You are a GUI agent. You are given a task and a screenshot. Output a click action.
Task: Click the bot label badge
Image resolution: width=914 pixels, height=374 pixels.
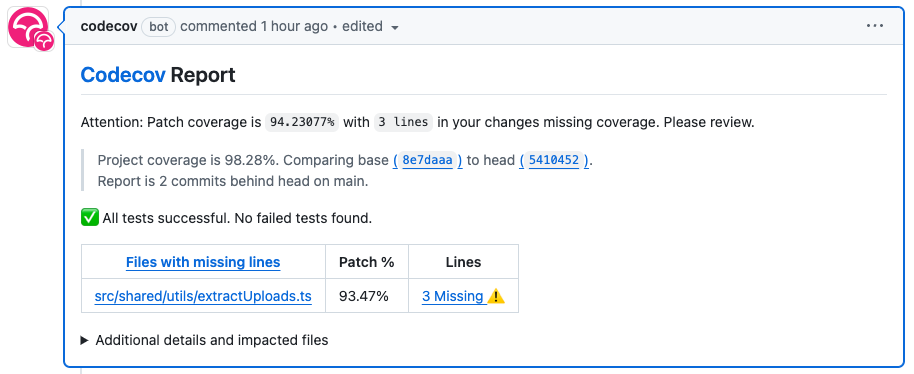pos(159,27)
